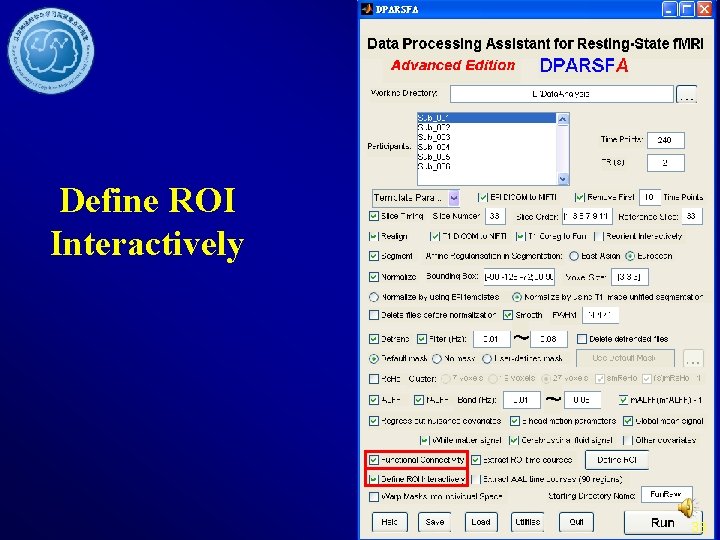Toggle the Detrend checkbox
This screenshot has height=540, width=720.
pos(374,339)
